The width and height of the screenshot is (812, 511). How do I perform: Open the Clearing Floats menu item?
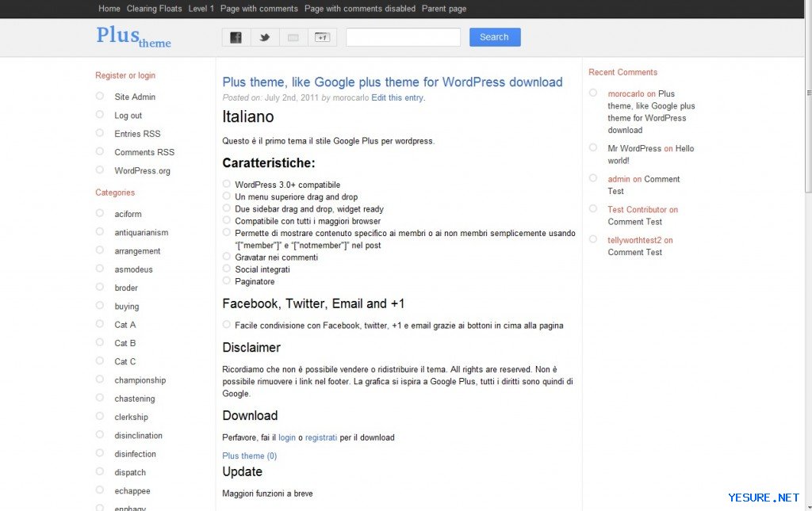pos(154,9)
